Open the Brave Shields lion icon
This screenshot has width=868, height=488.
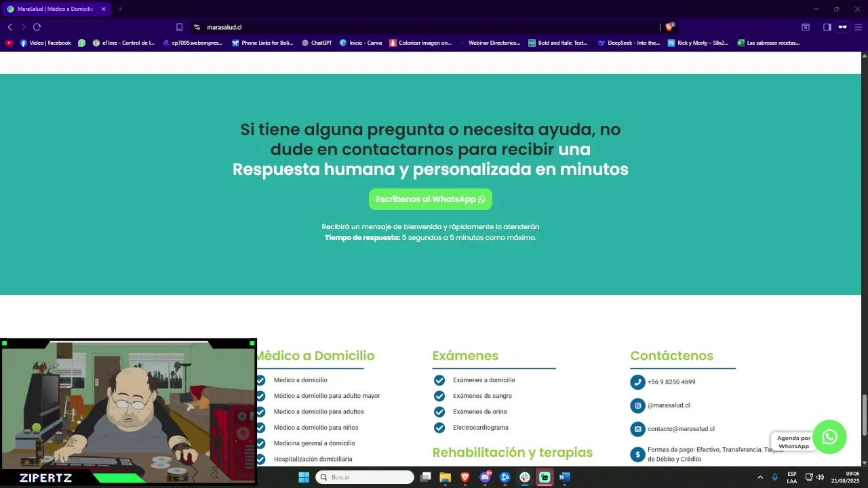point(669,27)
